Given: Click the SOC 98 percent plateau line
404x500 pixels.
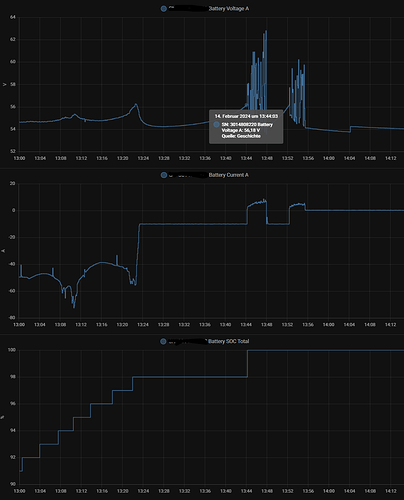Looking at the screenshot, I should [x=190, y=377].
